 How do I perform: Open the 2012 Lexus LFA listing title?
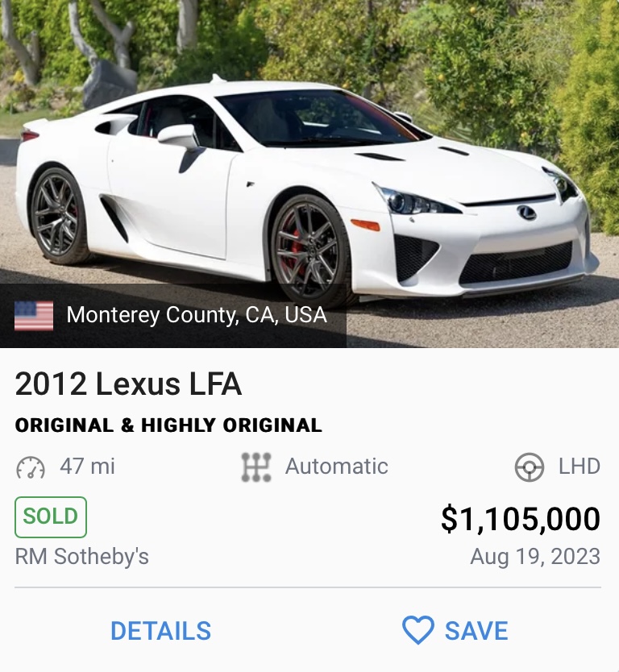128,384
